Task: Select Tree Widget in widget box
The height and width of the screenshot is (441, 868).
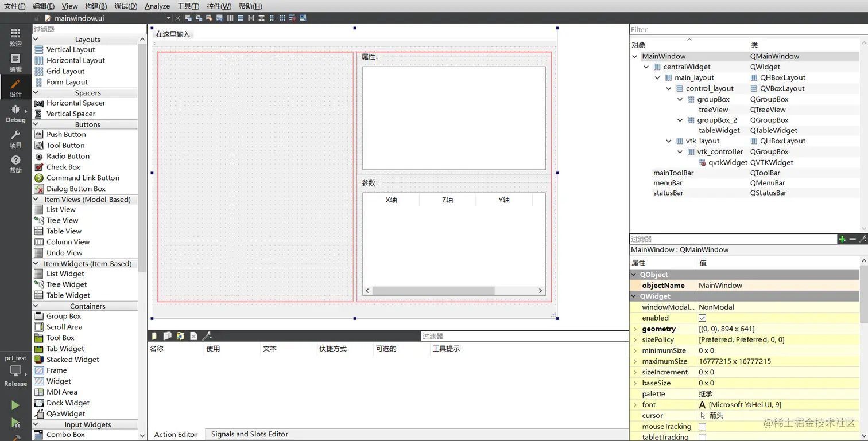Action: pyautogui.click(x=67, y=284)
